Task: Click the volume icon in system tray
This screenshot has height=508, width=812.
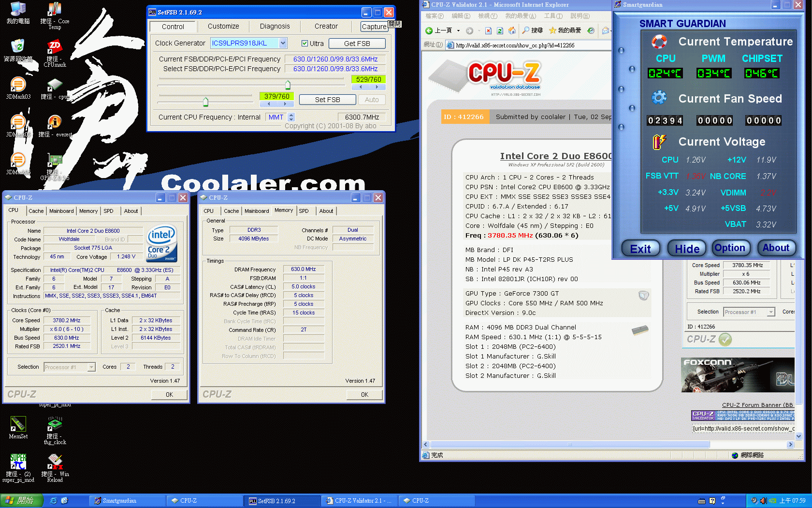Action: 763,501
